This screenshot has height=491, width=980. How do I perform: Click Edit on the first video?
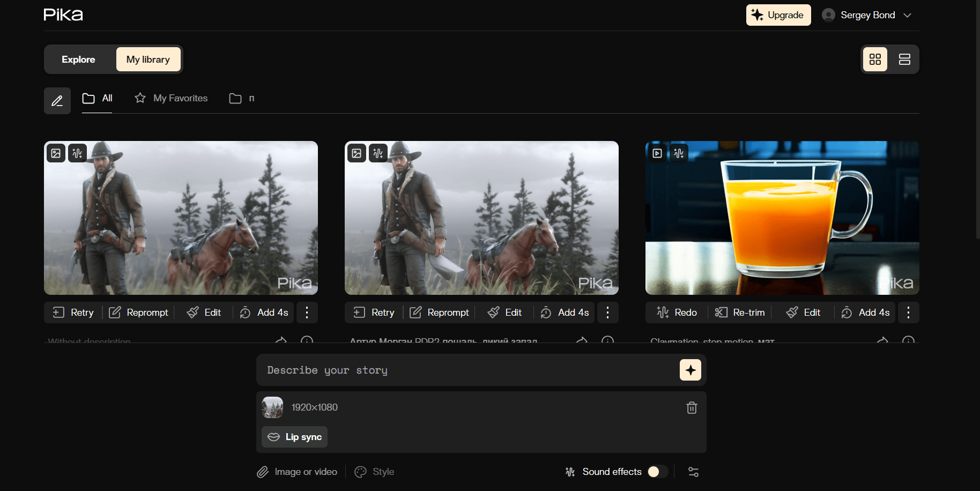[204, 313]
